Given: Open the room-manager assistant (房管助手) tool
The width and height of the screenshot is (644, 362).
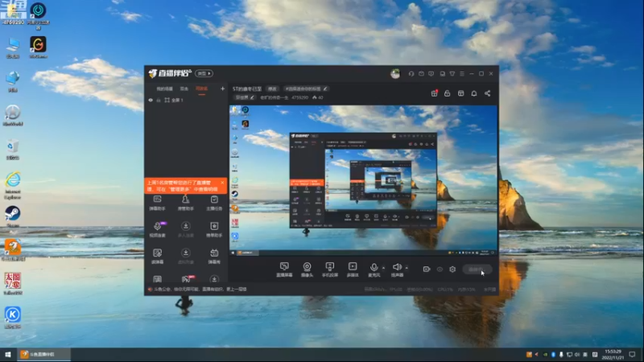Looking at the screenshot, I should 186,204.
